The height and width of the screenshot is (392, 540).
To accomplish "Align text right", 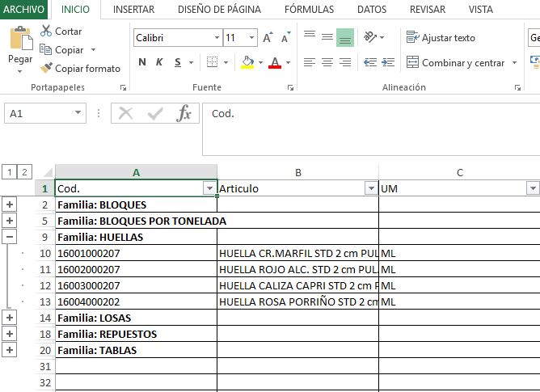I will 345,62.
